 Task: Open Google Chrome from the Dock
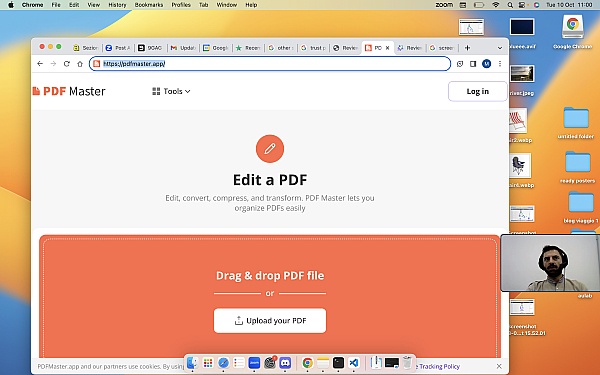(307, 362)
